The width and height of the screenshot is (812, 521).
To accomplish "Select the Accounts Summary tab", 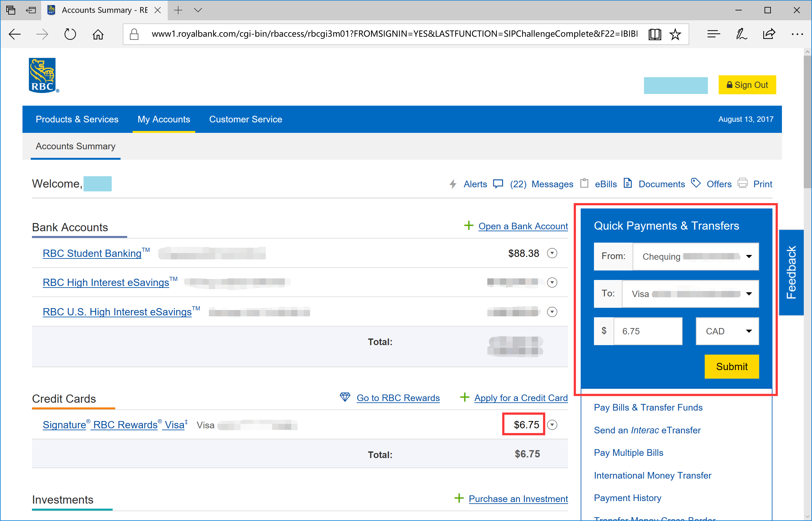I will point(75,146).
